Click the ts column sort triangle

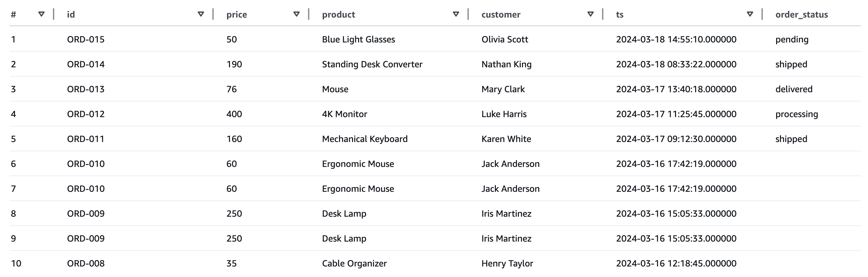750,14
